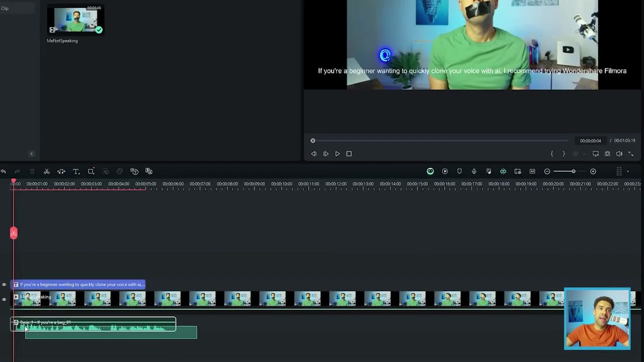Collapse the media panel sidebar arrow
The image size is (644, 362).
click(31, 154)
